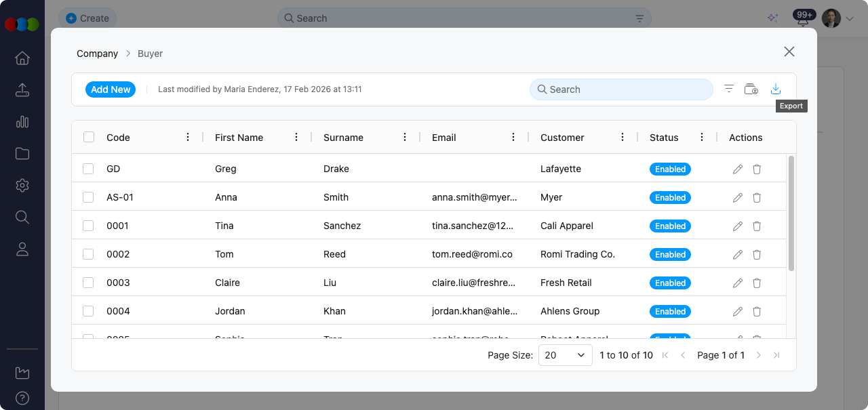Delete the Anna Smith row via trash icon

coord(757,198)
